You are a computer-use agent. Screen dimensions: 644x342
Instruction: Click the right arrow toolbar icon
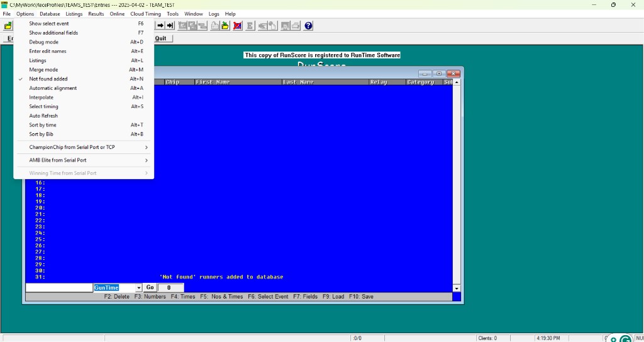coord(160,26)
